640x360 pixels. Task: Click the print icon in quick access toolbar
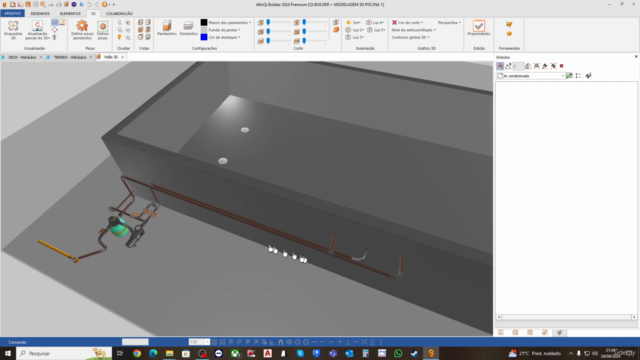(x=58, y=4)
